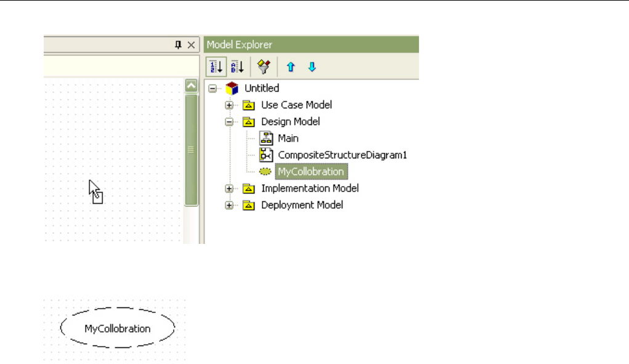
Task: Select Design Model in the tree
Action: (x=290, y=122)
